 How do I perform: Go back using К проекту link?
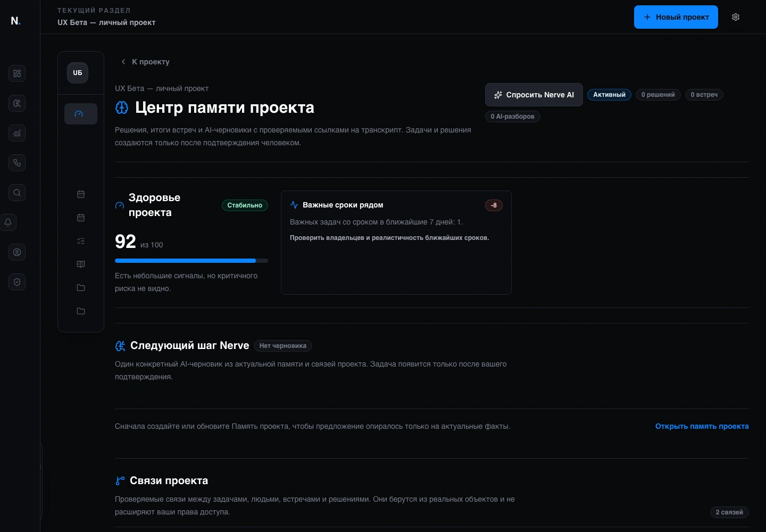click(145, 62)
